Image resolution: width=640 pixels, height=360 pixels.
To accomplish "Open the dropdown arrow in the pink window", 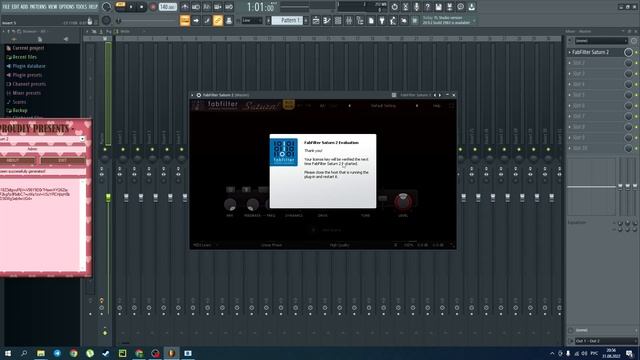I will click(82, 139).
